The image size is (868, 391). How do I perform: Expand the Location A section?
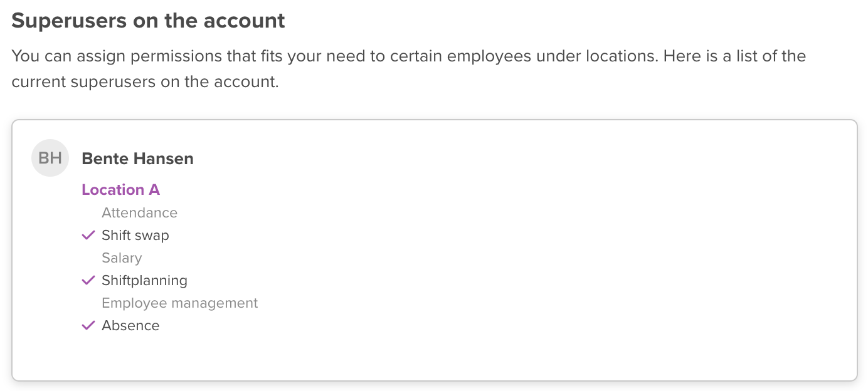tap(120, 190)
